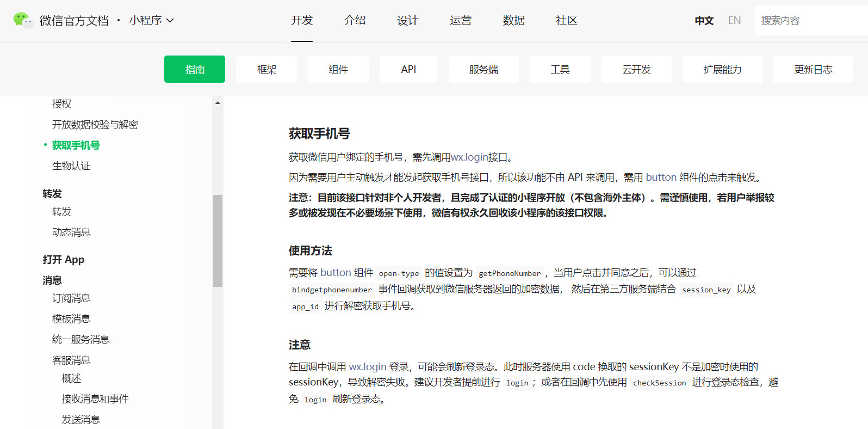868x429 pixels.
Task: Select 获取手机号 in the sidebar
Action: pyautogui.click(x=76, y=145)
